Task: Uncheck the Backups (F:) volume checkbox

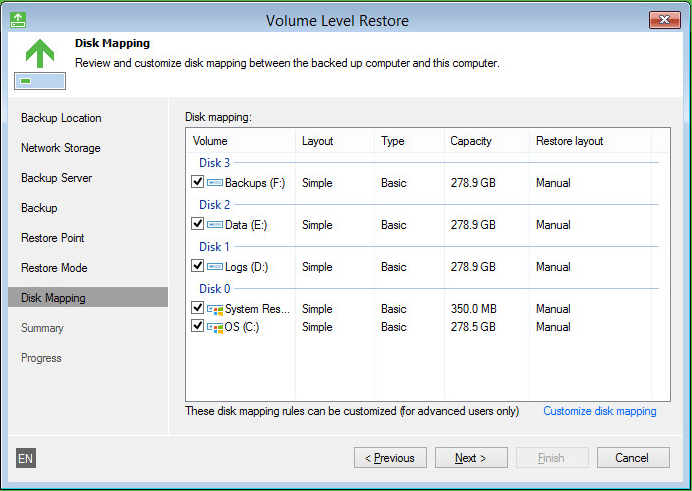Action: tap(197, 183)
